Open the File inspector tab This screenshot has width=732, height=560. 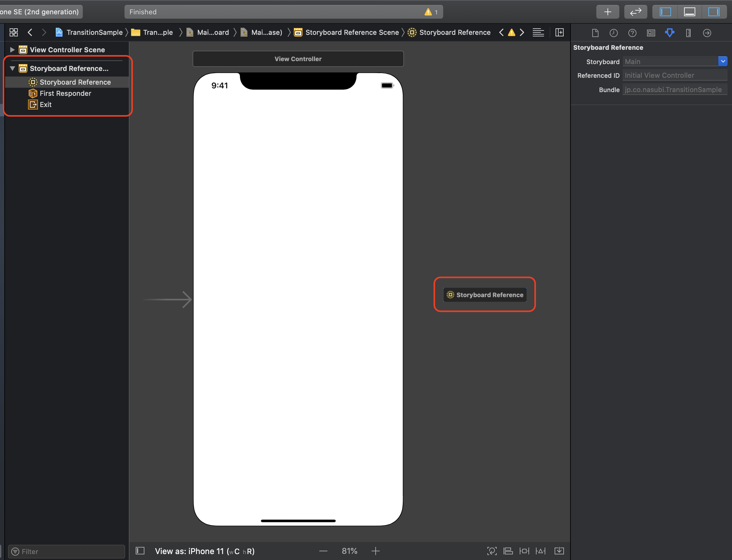(595, 33)
